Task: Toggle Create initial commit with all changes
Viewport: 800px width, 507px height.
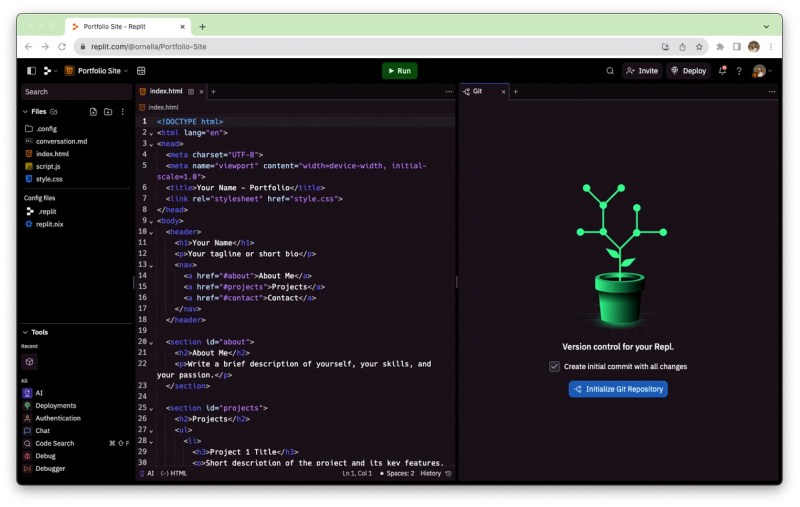Action: pos(554,366)
